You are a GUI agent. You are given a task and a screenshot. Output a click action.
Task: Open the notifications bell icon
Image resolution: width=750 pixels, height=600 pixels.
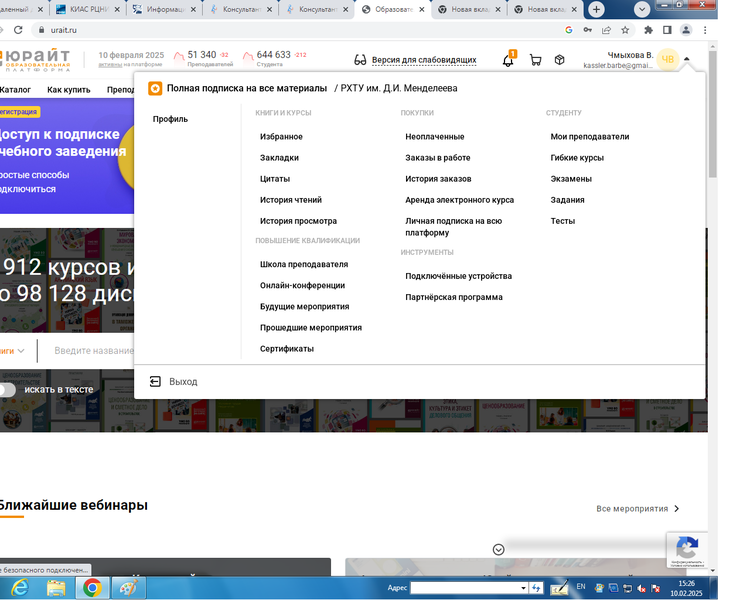[508, 60]
